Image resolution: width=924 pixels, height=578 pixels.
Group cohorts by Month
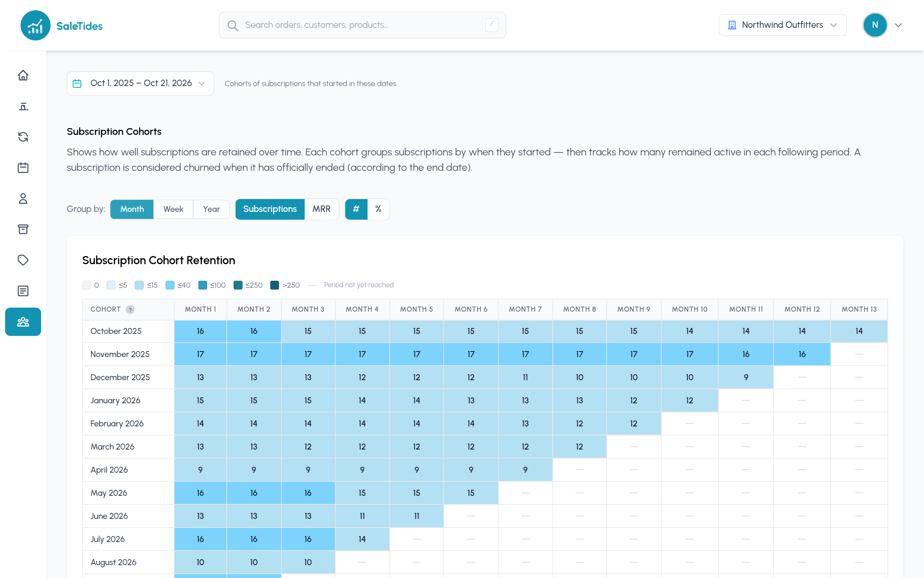click(132, 209)
